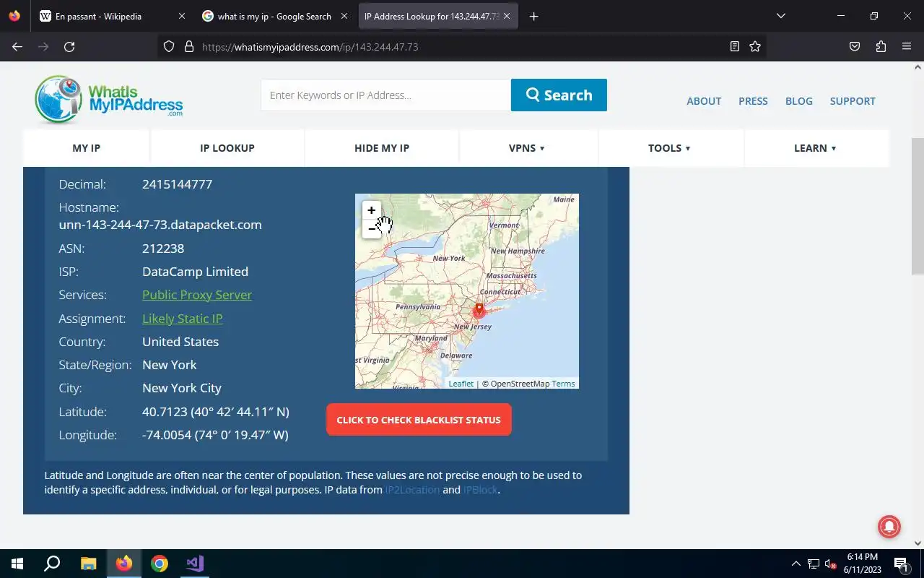The image size is (924, 578).
Task: Expand the VPNS dropdown menu
Action: tap(527, 148)
